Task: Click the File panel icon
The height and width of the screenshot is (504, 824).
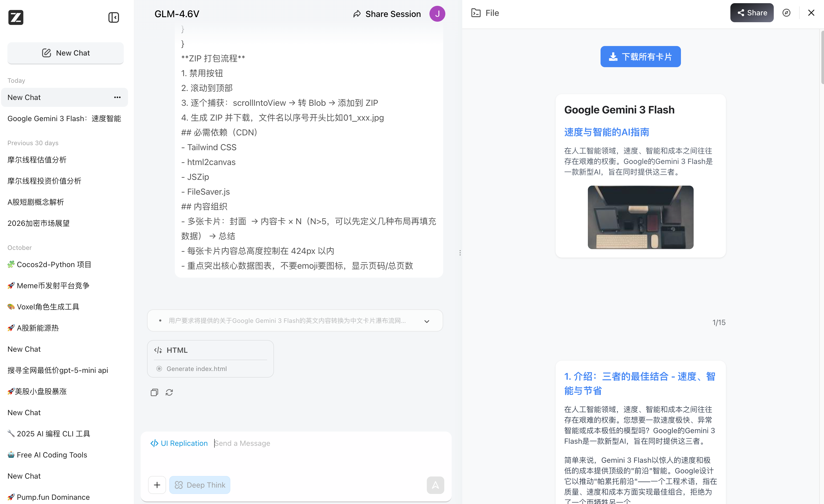Action: (x=475, y=13)
